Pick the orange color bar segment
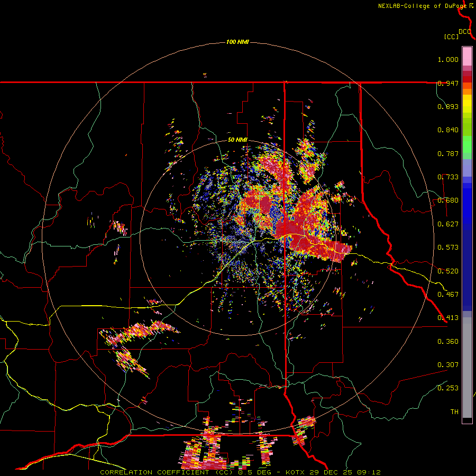The width and height of the screenshot is (476, 476). click(x=467, y=91)
